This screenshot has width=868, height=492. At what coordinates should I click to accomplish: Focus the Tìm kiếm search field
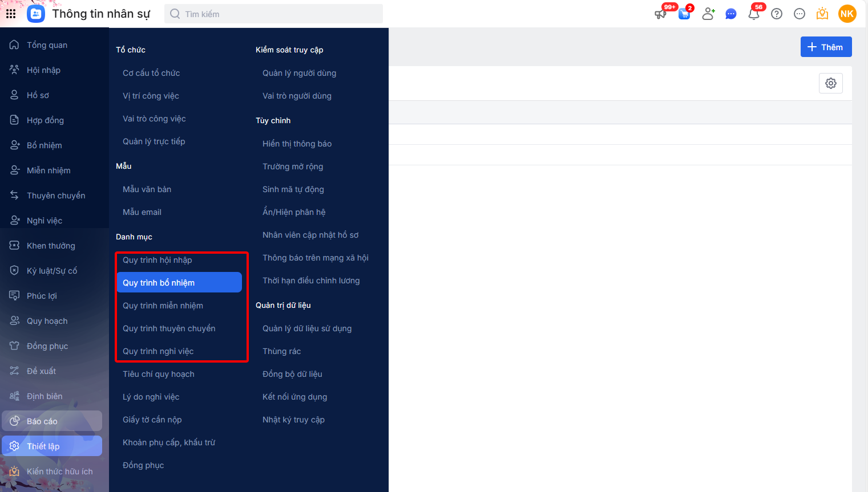click(x=274, y=14)
